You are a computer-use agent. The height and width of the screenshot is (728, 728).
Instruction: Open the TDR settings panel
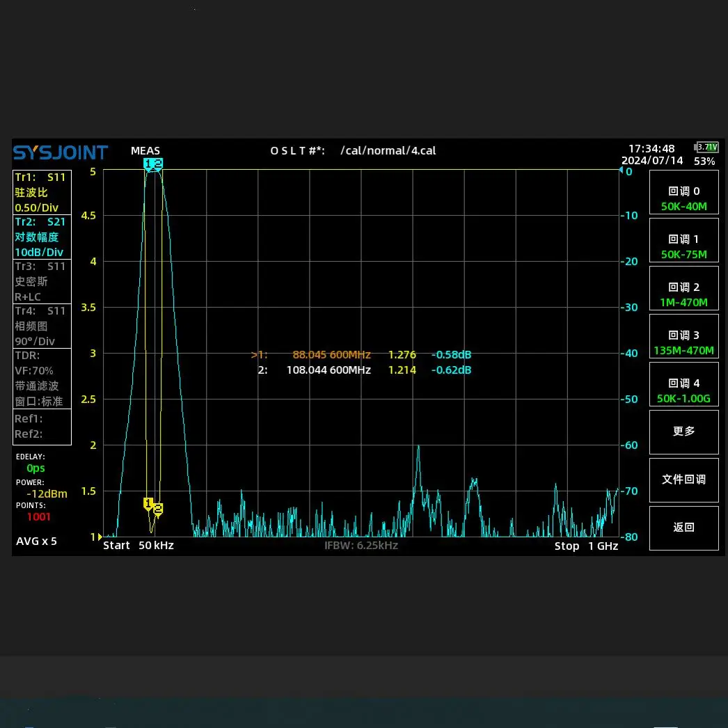[x=42, y=378]
